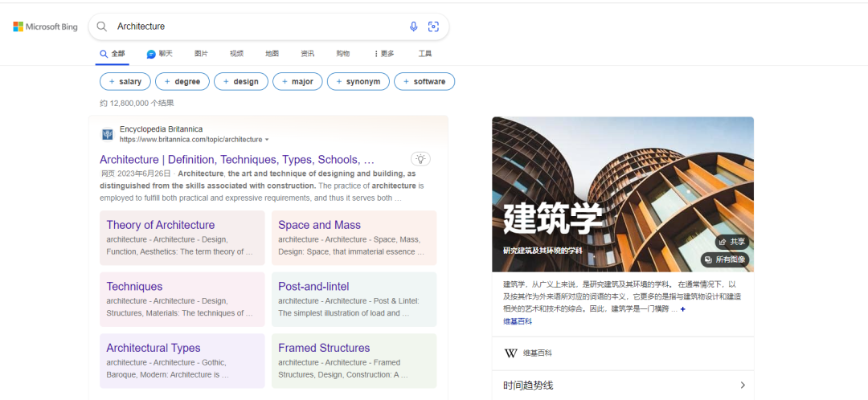Switch to the 视频 videos tab
868x400 pixels.
[x=237, y=54]
